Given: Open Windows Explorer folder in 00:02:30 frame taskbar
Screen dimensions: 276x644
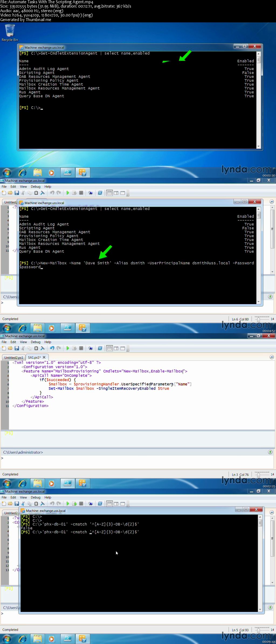Looking at the screenshot, I should 37,172.
